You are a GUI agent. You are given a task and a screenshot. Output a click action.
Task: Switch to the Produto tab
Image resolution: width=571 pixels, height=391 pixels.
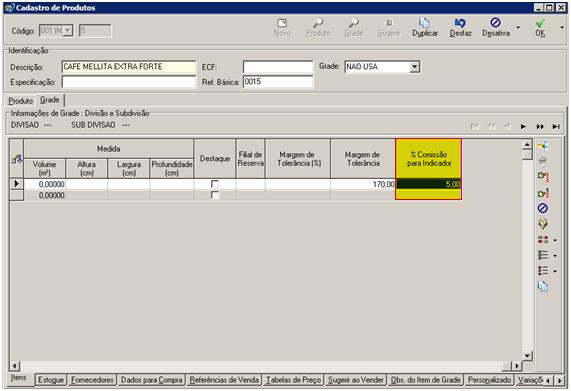tap(21, 101)
